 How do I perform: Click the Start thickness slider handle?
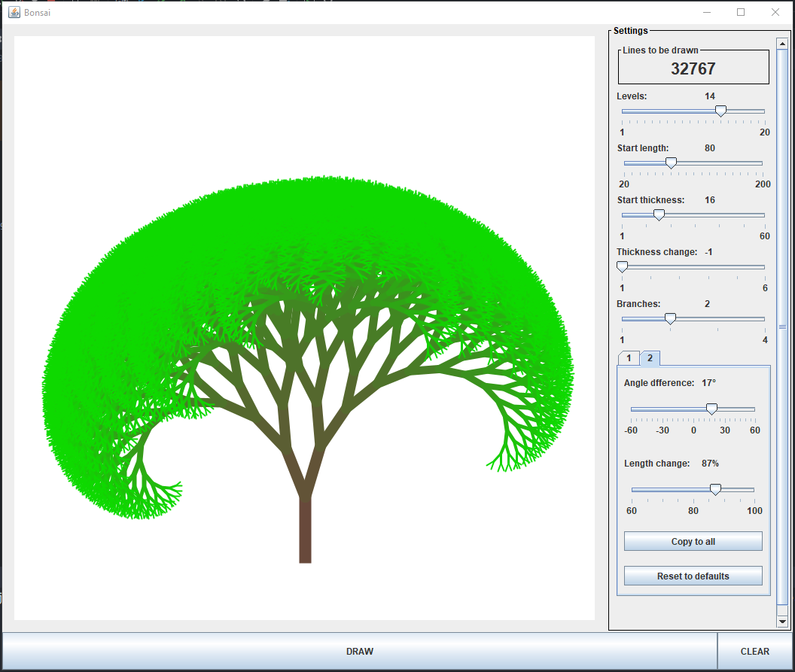(659, 215)
